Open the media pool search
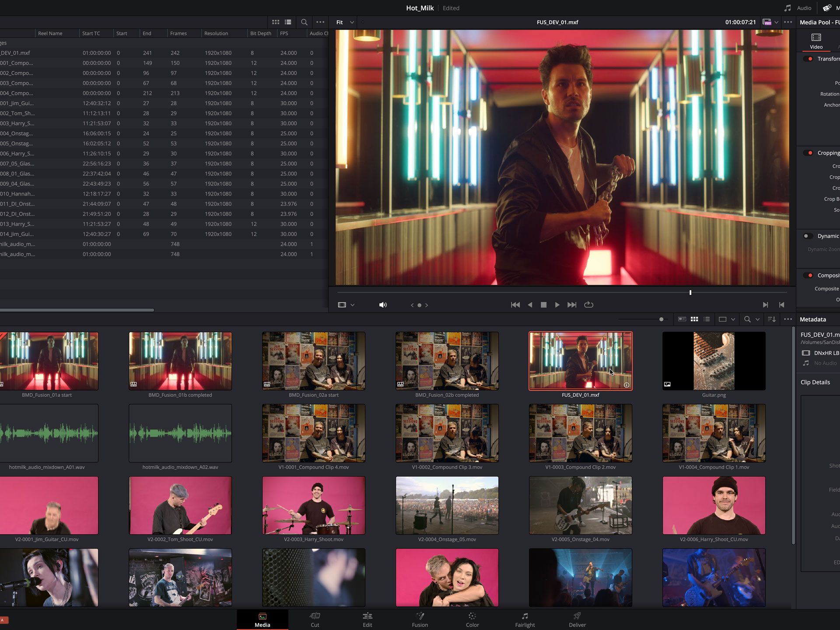The width and height of the screenshot is (840, 630). point(748,319)
